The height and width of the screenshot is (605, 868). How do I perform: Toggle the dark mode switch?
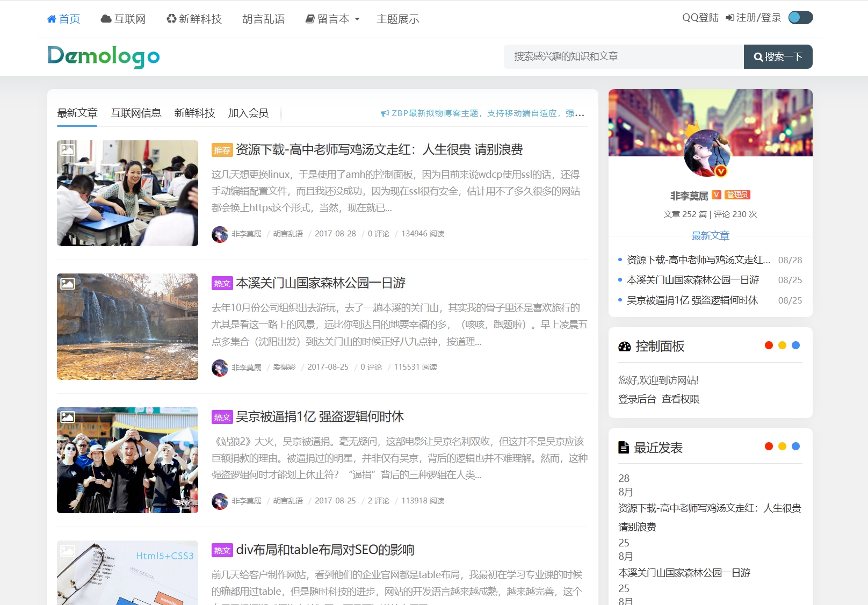click(800, 18)
